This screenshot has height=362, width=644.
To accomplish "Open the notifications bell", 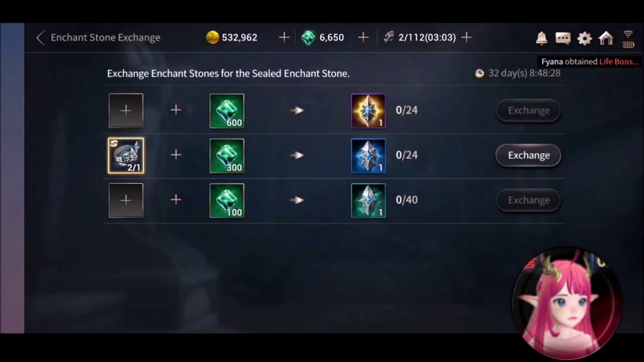I will tap(541, 38).
